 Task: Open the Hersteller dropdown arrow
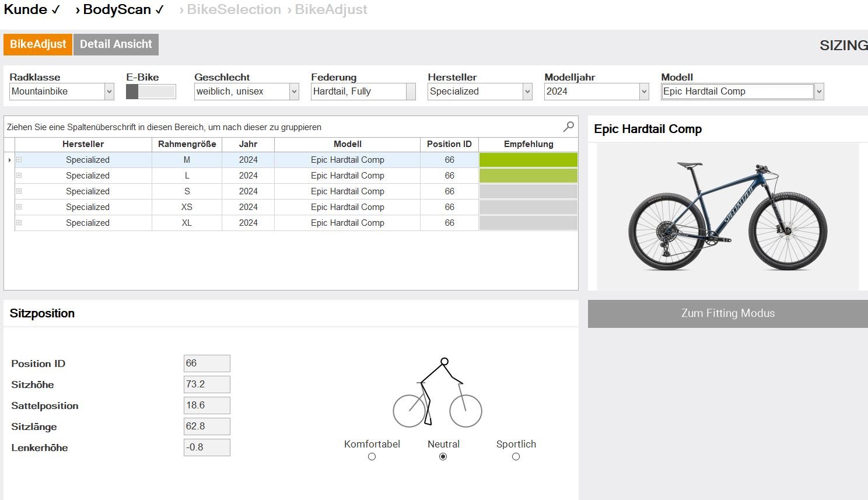[x=527, y=92]
